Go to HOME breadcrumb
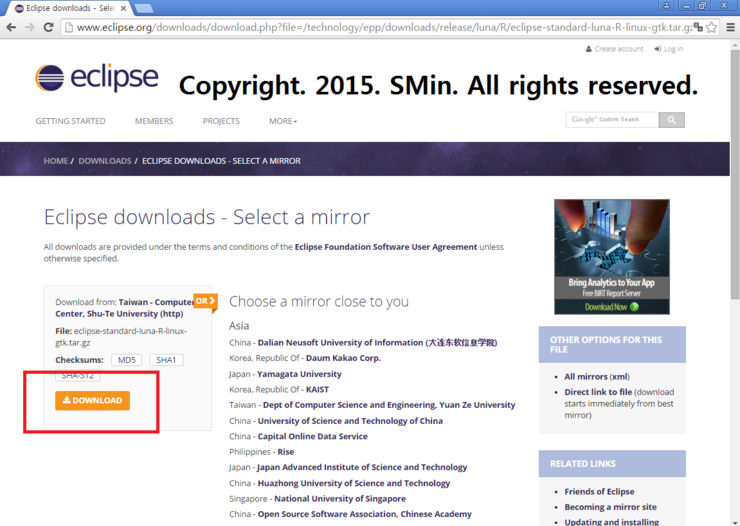Viewport: 740px width, 526px height. click(x=56, y=161)
